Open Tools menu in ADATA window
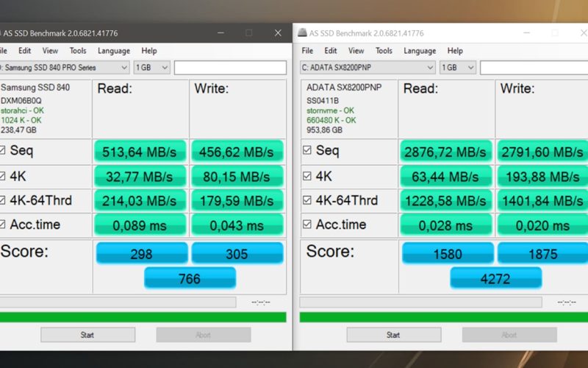This screenshot has width=588, height=368. pos(384,51)
